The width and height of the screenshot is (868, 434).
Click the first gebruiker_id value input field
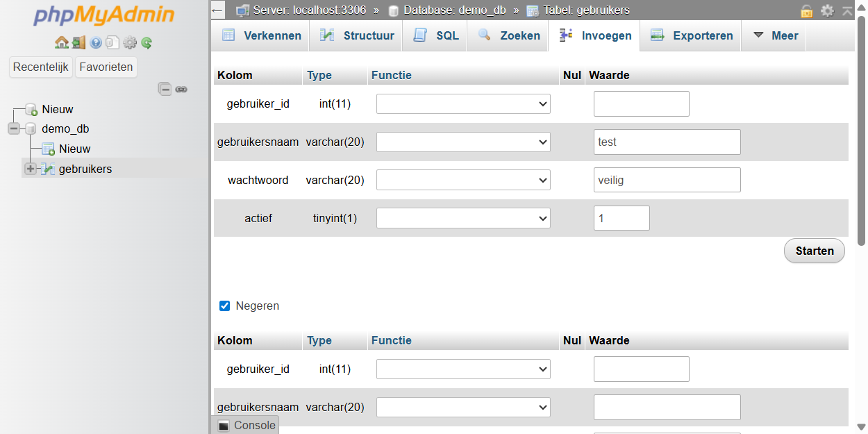641,104
